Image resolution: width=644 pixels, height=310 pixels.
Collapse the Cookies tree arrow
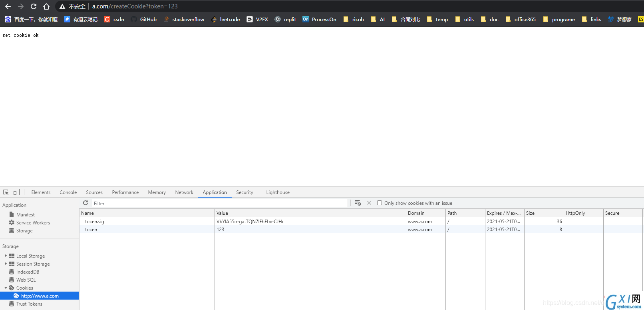point(6,288)
